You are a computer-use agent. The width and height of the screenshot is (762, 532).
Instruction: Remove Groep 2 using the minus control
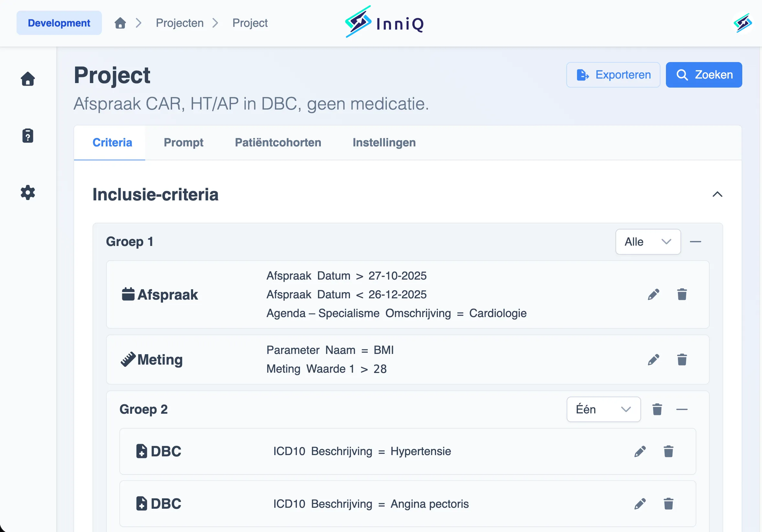[x=682, y=409]
